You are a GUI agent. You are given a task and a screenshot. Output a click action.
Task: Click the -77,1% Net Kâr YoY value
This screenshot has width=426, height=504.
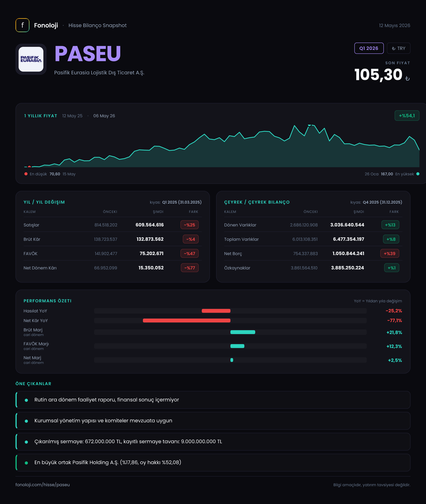[394, 321]
